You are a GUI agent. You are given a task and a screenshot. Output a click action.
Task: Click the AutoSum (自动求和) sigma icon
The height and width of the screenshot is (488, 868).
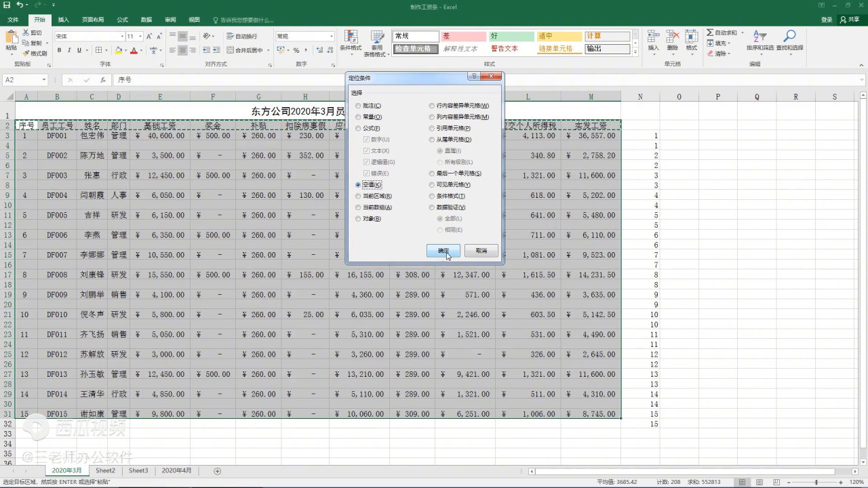710,33
